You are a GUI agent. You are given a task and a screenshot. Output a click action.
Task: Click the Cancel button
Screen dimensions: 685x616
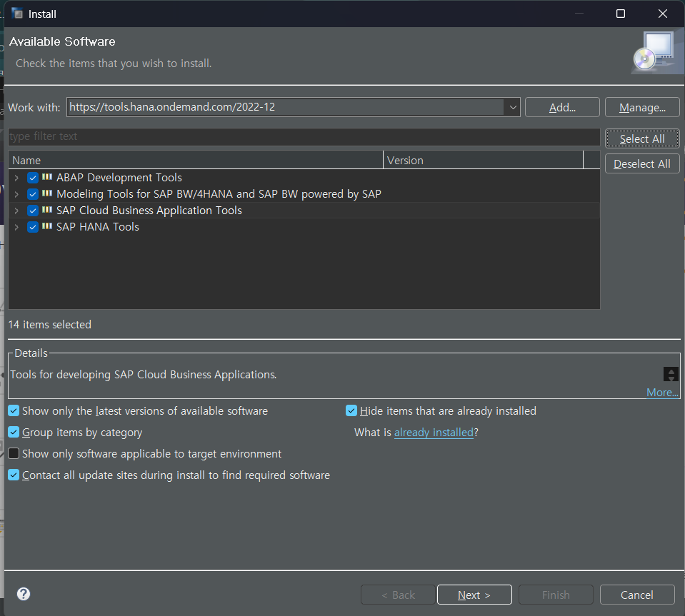tap(637, 595)
